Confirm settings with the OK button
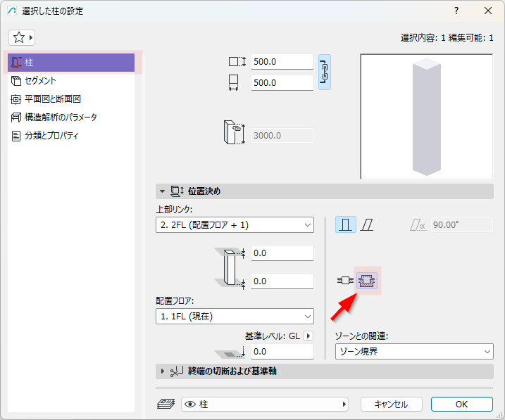505x420 pixels. pos(462,404)
